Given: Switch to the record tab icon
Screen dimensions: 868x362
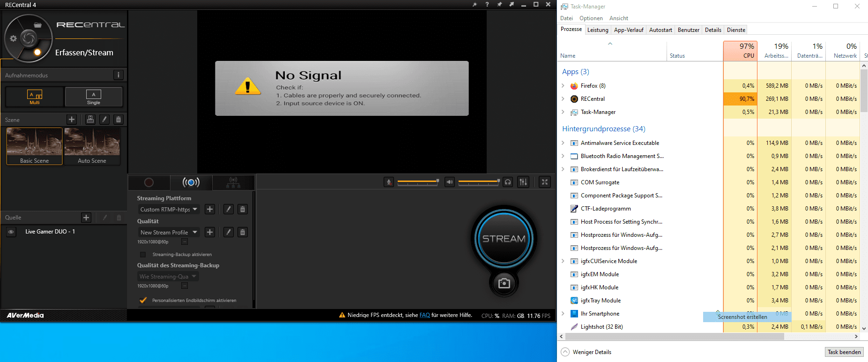Looking at the screenshot, I should (149, 182).
